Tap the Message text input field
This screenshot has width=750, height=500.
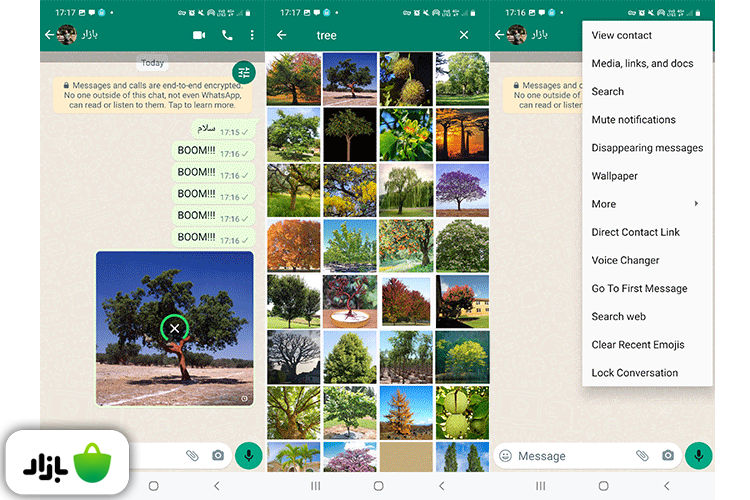570,456
